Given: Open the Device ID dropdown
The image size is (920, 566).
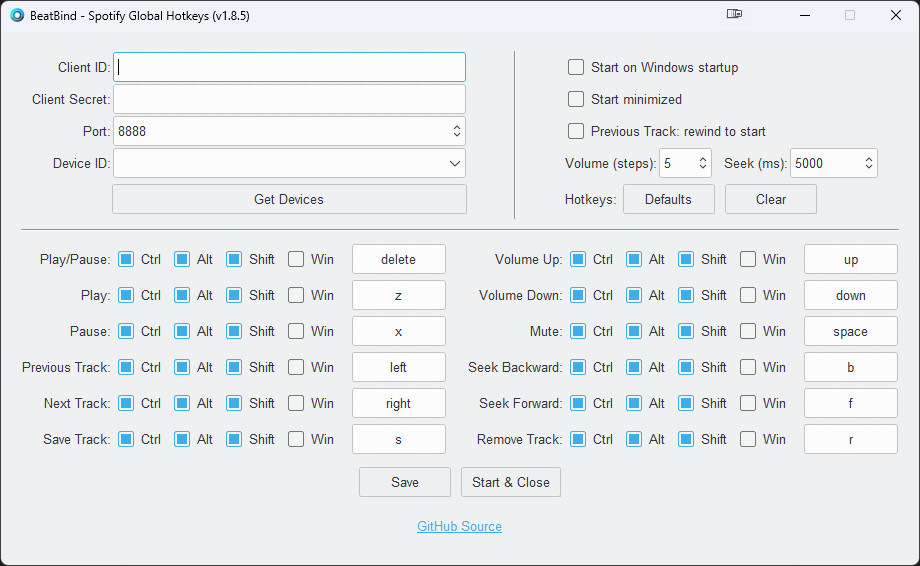Looking at the screenshot, I should pos(455,163).
